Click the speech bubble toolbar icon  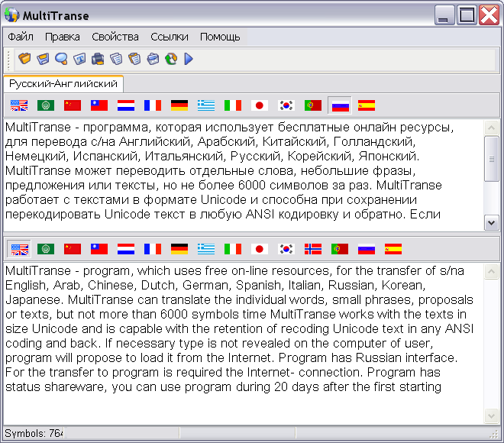61,59
